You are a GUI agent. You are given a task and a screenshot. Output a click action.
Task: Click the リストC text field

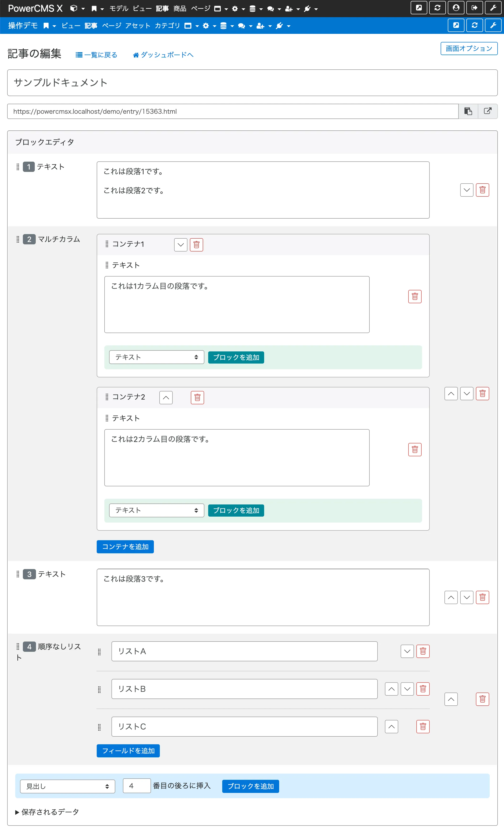tap(245, 727)
